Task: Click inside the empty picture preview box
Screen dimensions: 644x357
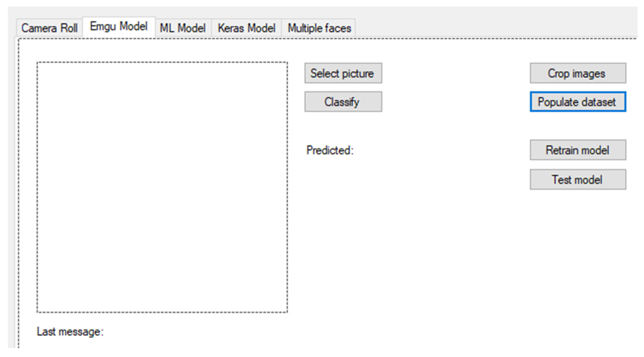Action: coord(162,187)
